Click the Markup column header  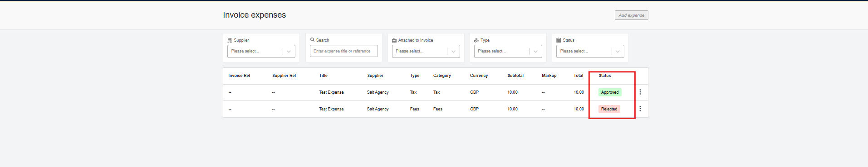pos(549,76)
